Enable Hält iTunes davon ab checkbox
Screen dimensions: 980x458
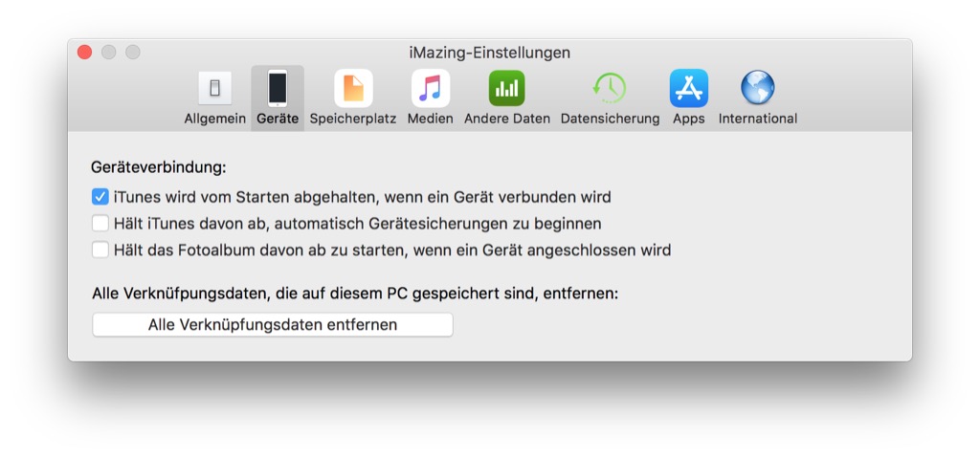[x=100, y=224]
